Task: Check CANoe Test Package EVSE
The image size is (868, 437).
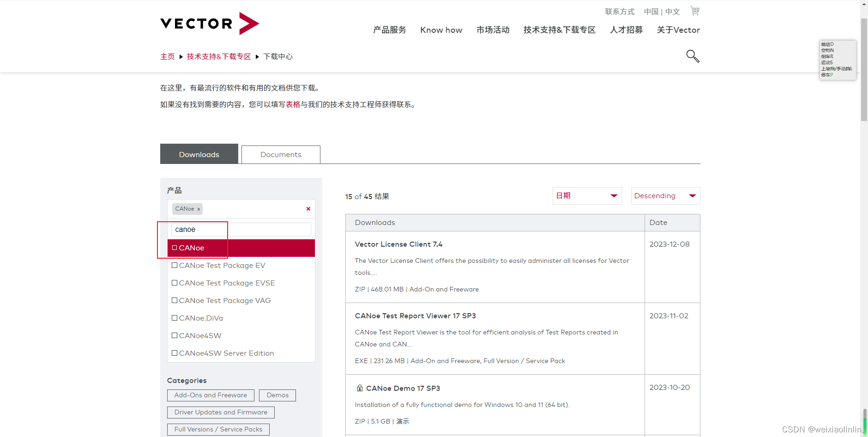Action: 175,283
